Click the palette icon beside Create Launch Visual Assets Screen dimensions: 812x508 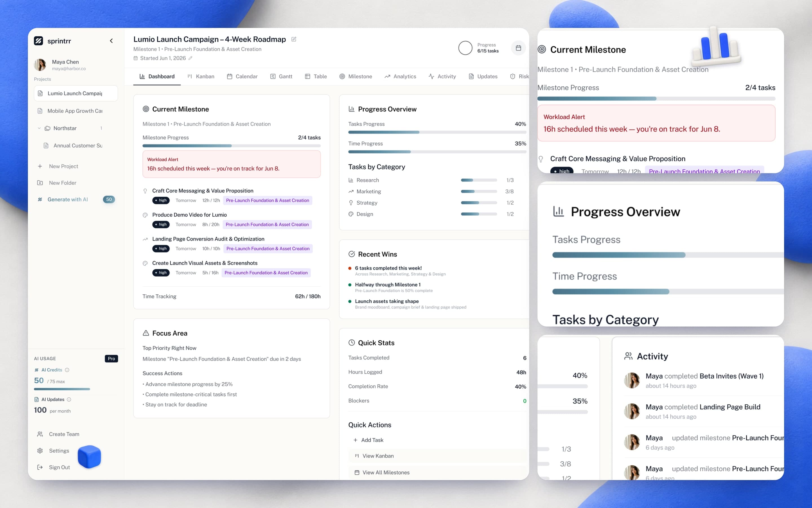(x=145, y=263)
